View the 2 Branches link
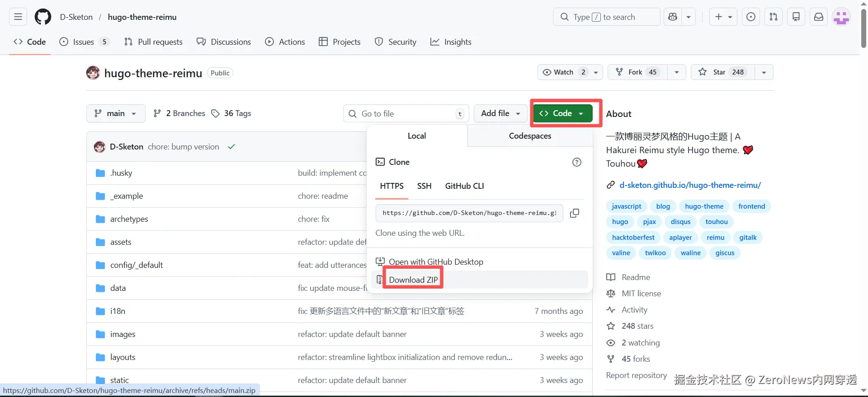Viewport: 868px width, 397px height. click(179, 113)
